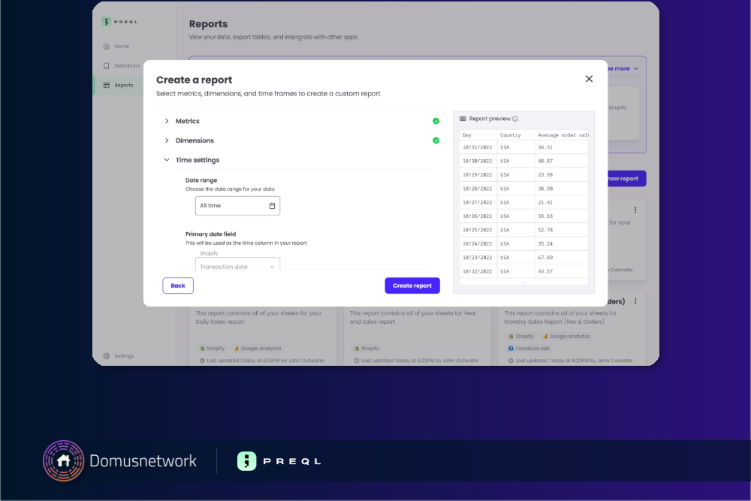Select the 10/31/2022 date cell
The width and height of the screenshot is (751, 501).
pyautogui.click(x=477, y=148)
